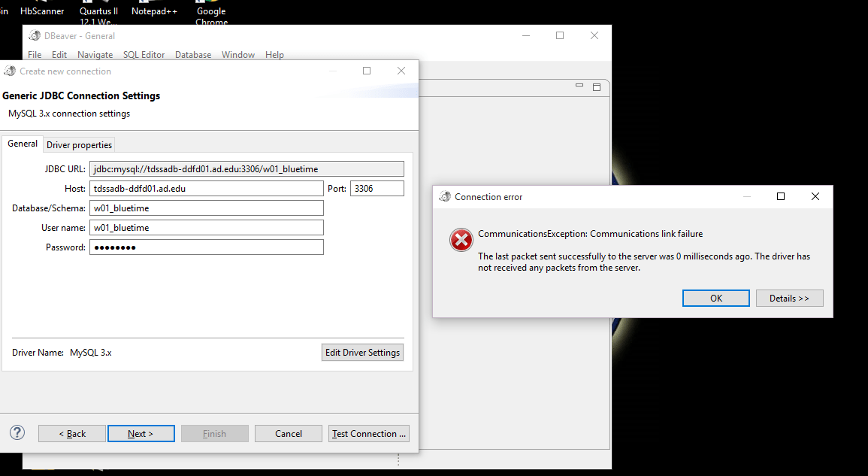Click the Help question mark icon
The width and height of the screenshot is (868, 476).
coord(17,432)
